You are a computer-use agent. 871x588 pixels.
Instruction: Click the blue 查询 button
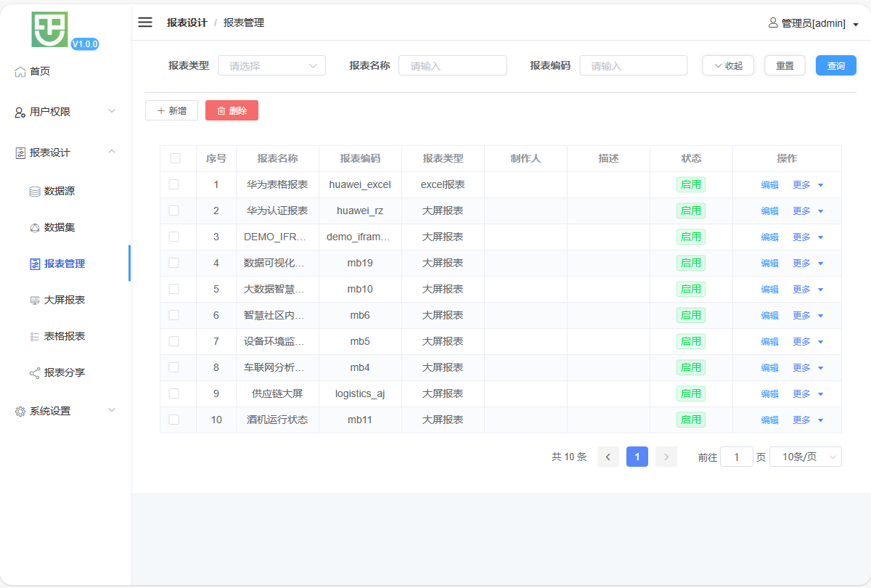(x=835, y=65)
